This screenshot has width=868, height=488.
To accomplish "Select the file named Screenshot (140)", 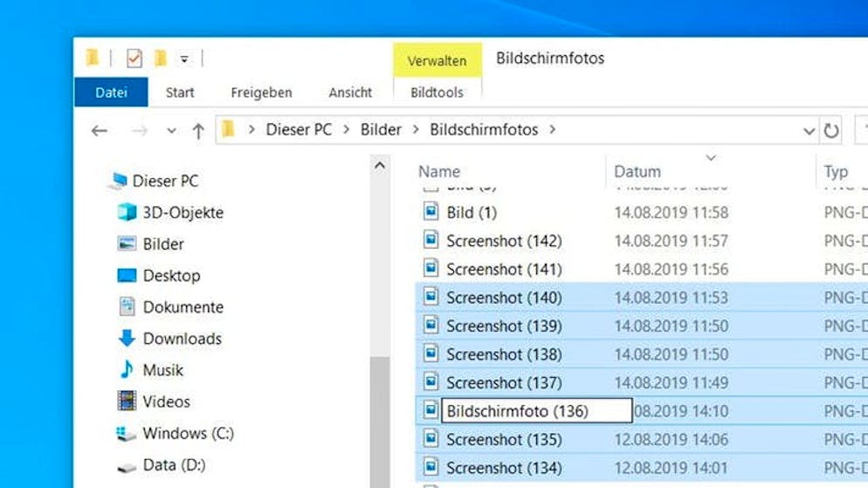I will pos(505,298).
